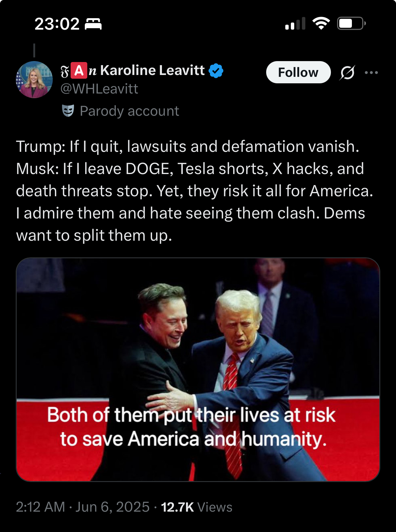Follow the @WHLeavitt account
This screenshot has width=396, height=532.
299,72
